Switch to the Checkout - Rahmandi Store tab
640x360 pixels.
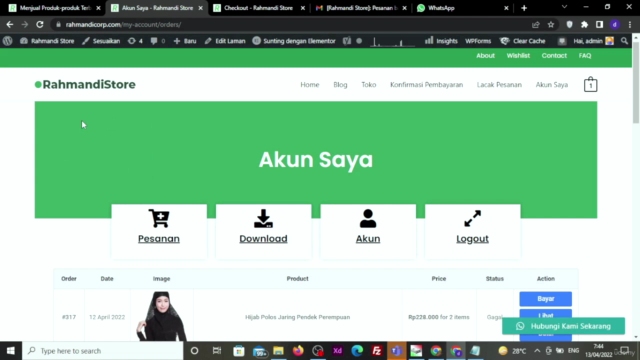pos(258,8)
